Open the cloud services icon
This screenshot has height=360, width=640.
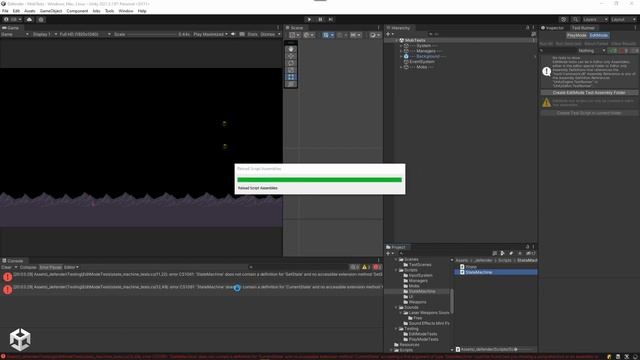(29, 19)
